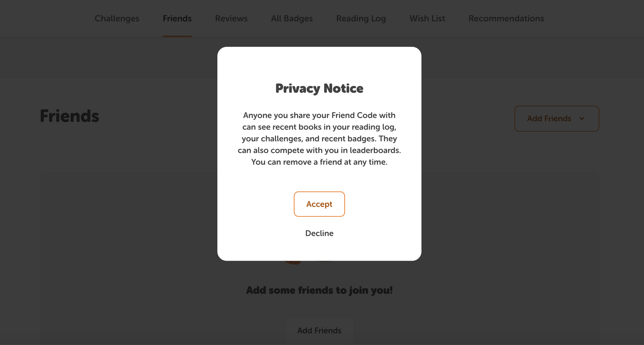Click the Privacy Notice heading
This screenshot has width=644, height=345.
click(319, 88)
